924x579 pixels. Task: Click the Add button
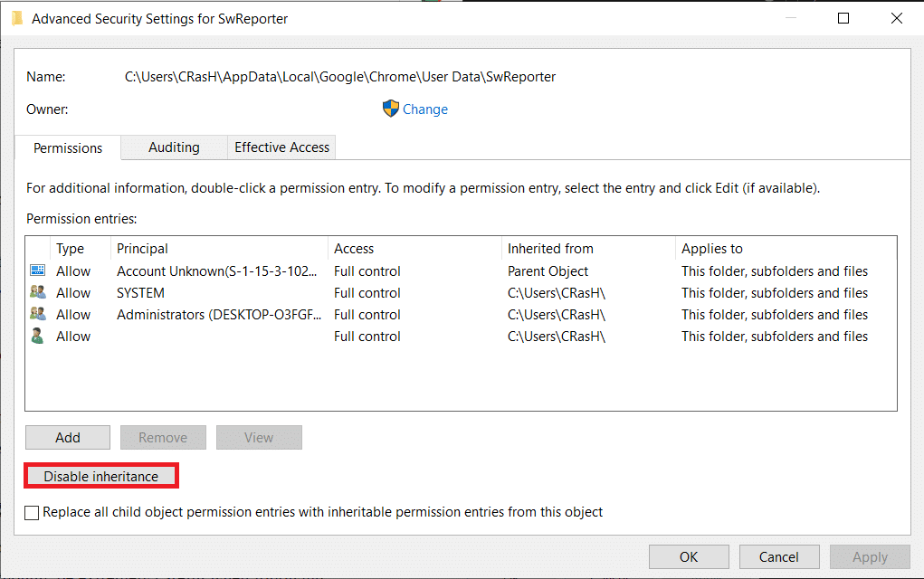[68, 438]
